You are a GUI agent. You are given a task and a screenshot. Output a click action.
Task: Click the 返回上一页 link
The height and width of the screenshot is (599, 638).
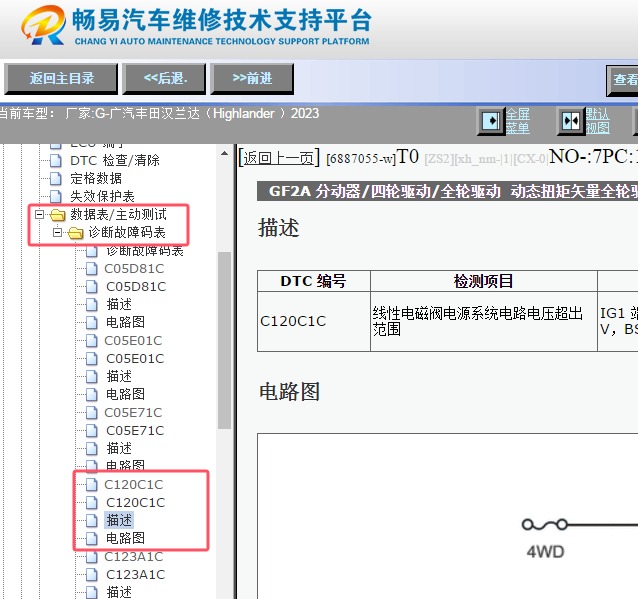(x=279, y=158)
